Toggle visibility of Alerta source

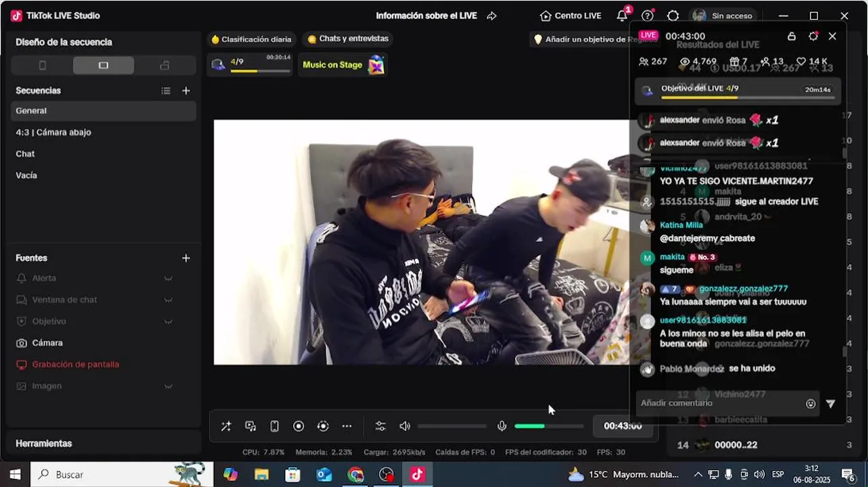click(168, 278)
